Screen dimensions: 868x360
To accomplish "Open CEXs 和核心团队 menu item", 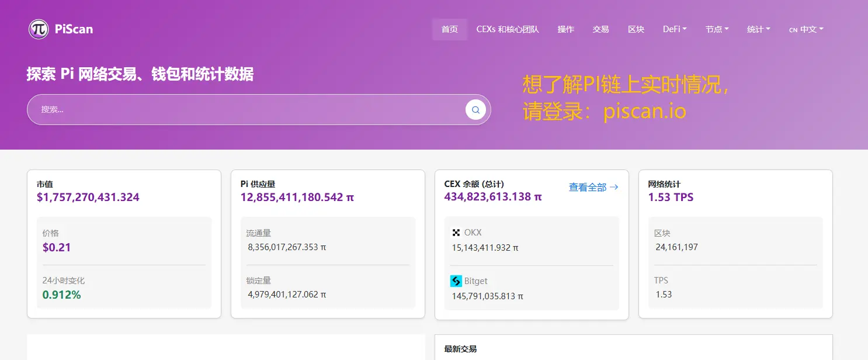I will [508, 29].
